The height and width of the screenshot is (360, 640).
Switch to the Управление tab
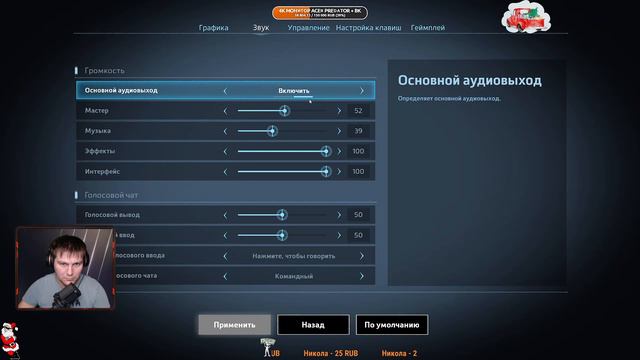click(308, 28)
